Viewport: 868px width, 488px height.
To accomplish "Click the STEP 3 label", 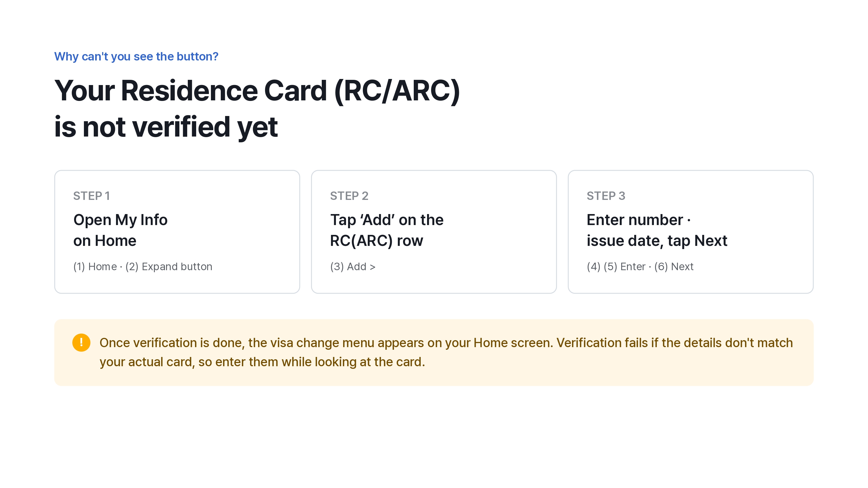I will point(606,196).
